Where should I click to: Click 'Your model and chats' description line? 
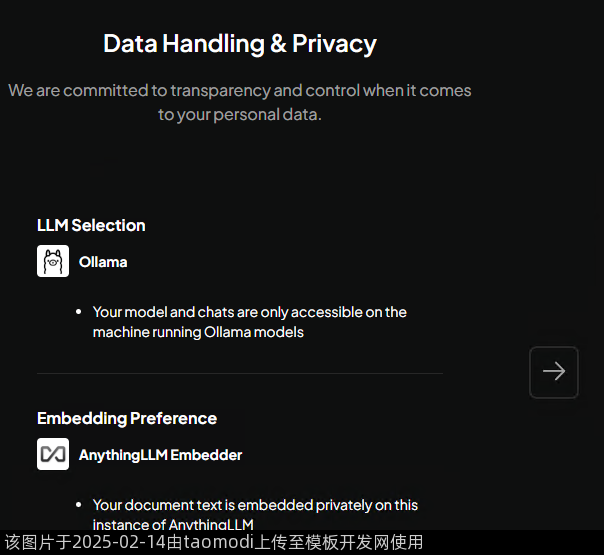pos(250,312)
